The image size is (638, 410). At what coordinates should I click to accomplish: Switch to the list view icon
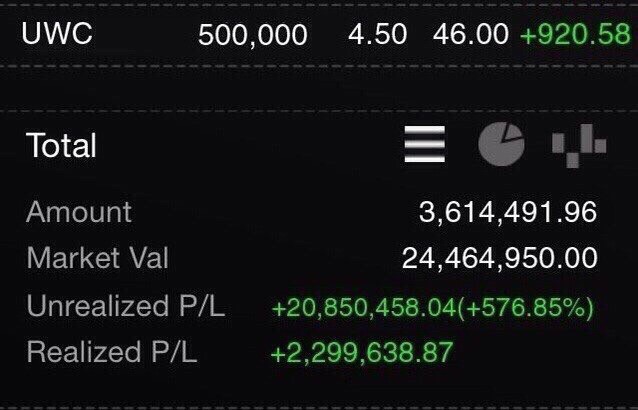click(x=424, y=144)
